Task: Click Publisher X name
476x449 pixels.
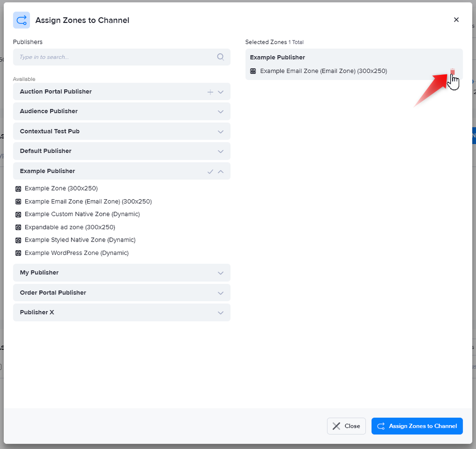Action: pos(37,312)
